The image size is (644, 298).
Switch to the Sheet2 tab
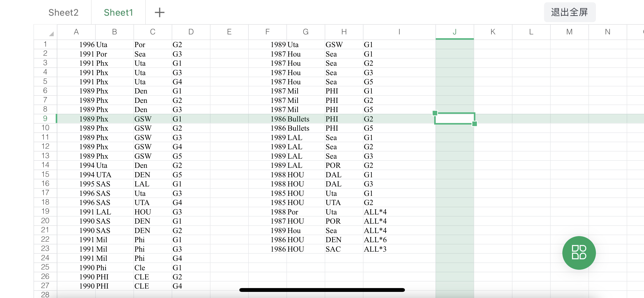[63, 12]
